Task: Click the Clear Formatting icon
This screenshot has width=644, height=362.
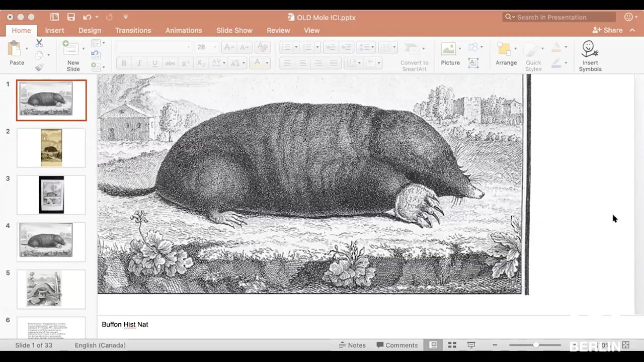Action: click(262, 47)
